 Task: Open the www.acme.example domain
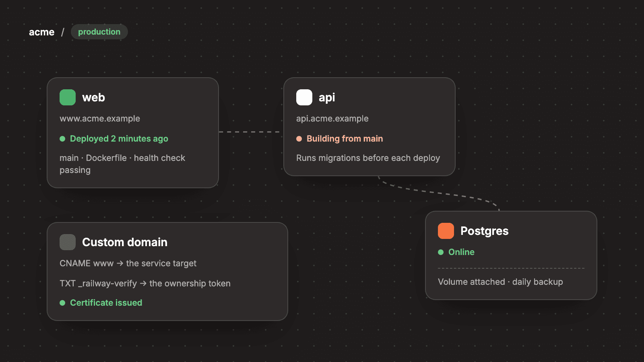tap(100, 119)
